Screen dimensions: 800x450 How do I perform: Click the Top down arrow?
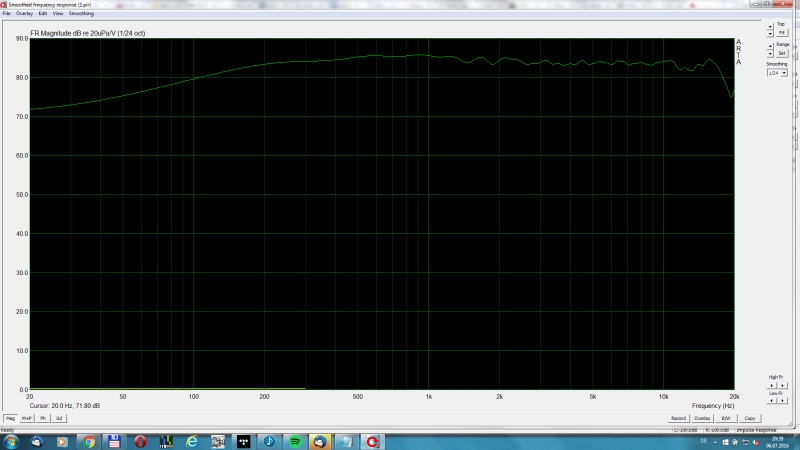pos(770,34)
